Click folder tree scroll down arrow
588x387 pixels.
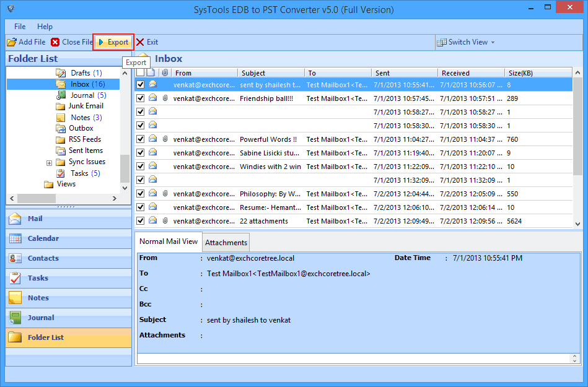(125, 188)
